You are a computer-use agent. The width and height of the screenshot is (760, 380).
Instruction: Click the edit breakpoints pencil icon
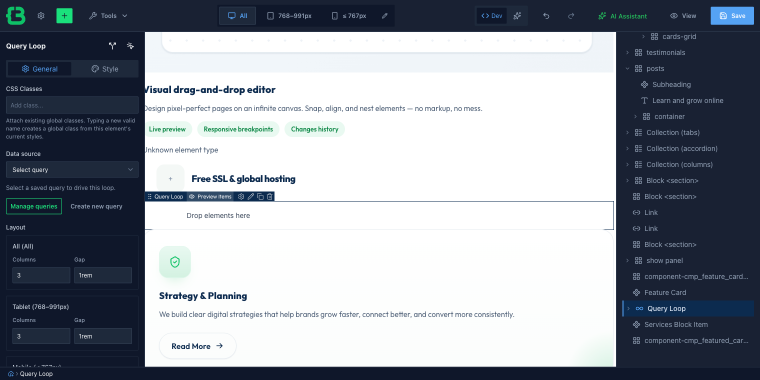click(385, 16)
